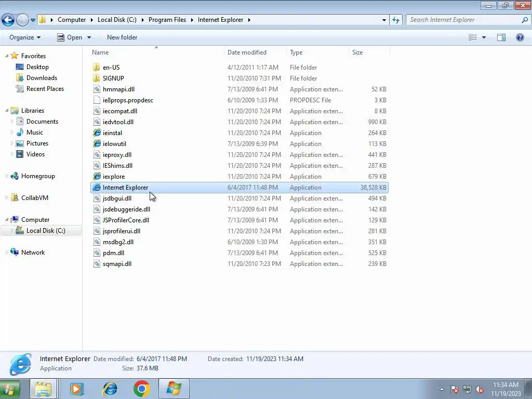Select sqmapi.dll in file list
This screenshot has width=532, height=399.
[x=117, y=263]
